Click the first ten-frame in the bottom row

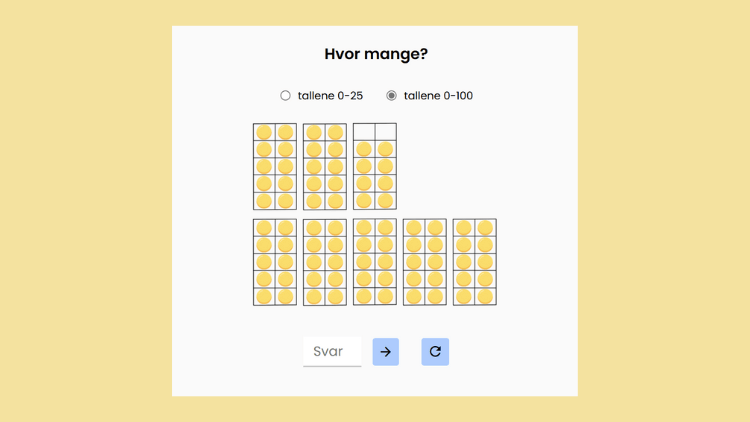[275, 262]
